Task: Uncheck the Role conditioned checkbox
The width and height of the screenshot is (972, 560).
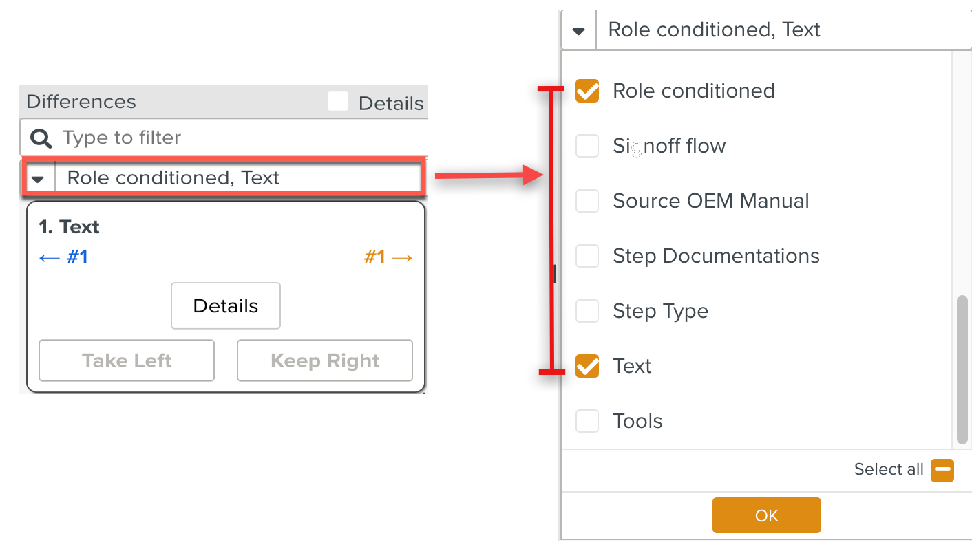Action: [x=587, y=91]
